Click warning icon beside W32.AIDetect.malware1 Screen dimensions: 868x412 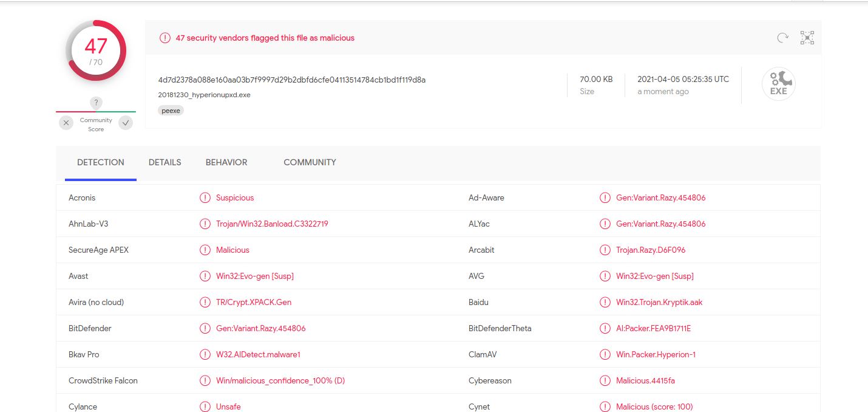pyautogui.click(x=205, y=354)
